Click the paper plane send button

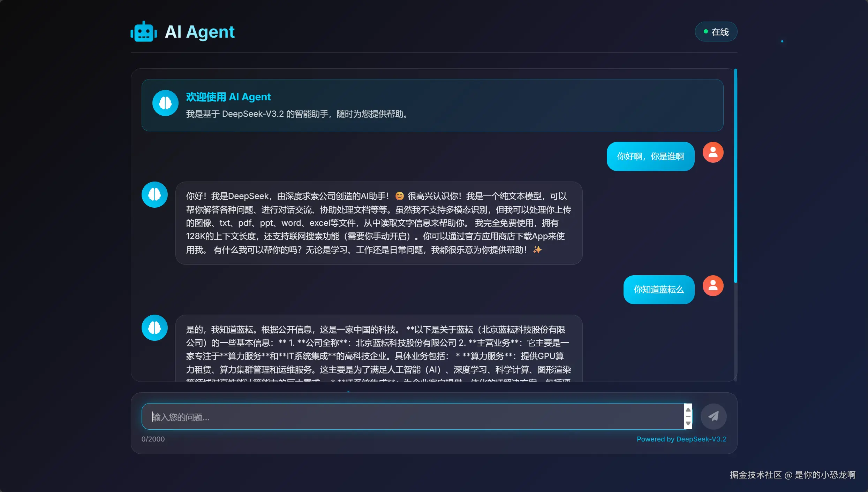(714, 416)
